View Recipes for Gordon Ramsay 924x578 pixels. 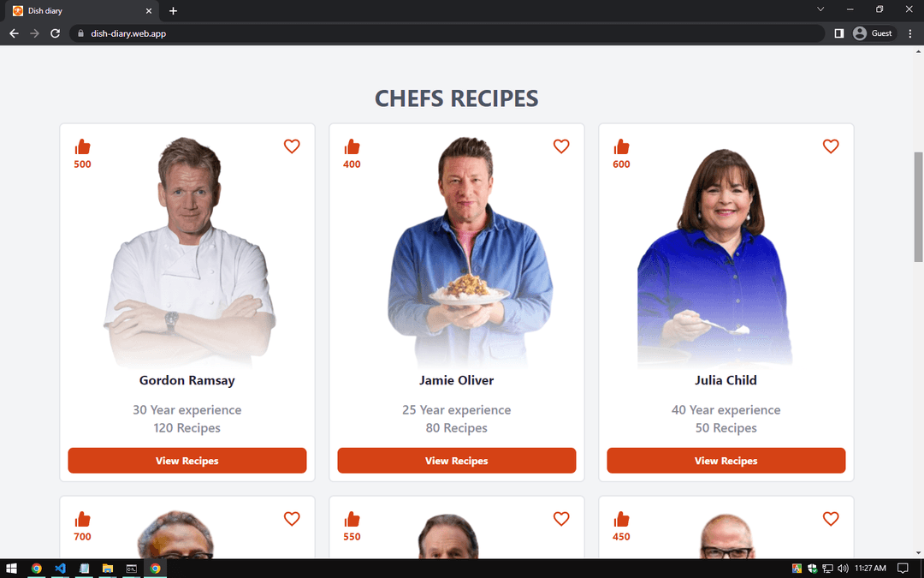point(187,461)
